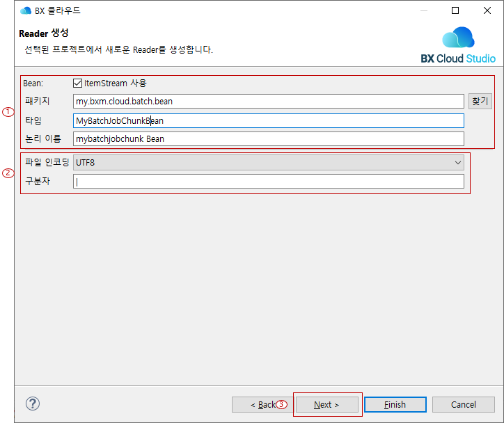504x423 pixels.
Task: Click into the 타입 MyBatchJobChunkBean field
Action: click(268, 120)
